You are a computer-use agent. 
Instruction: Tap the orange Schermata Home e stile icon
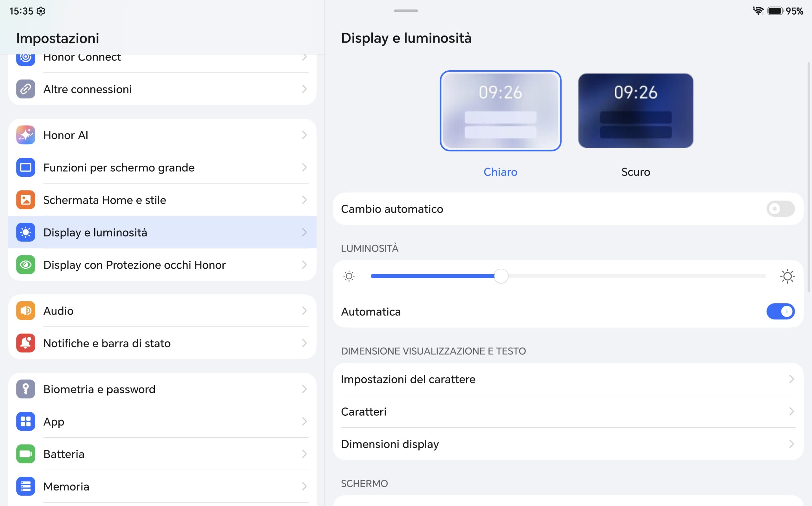pyautogui.click(x=25, y=200)
